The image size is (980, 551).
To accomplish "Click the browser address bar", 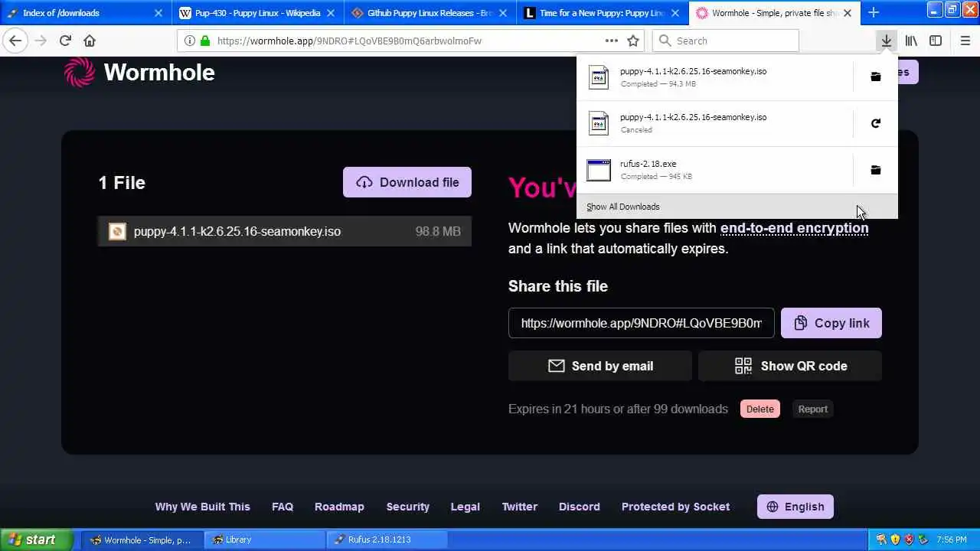I will [x=410, y=41].
